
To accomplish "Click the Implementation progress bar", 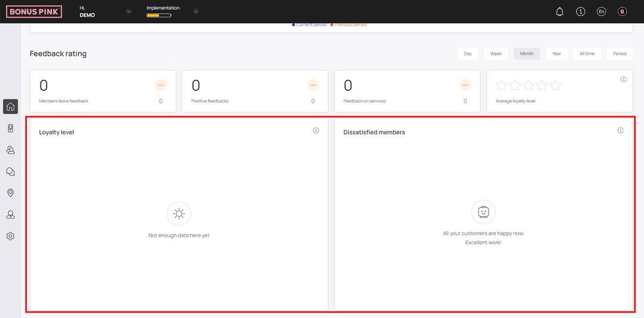I will [x=159, y=15].
